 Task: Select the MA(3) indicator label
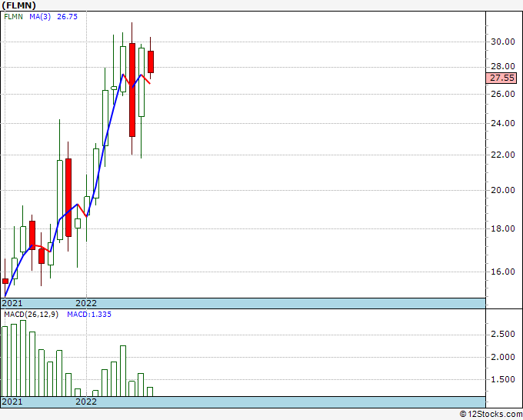coord(40,17)
